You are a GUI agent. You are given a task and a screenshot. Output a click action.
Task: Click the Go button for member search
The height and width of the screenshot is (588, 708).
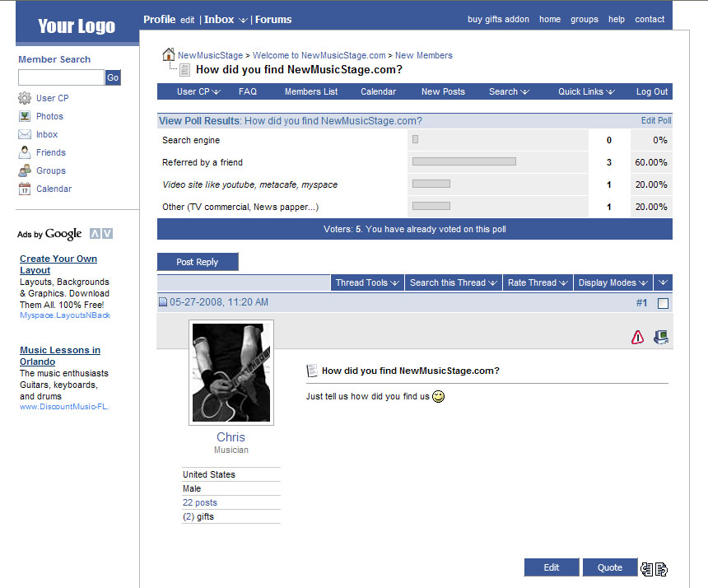(113, 77)
